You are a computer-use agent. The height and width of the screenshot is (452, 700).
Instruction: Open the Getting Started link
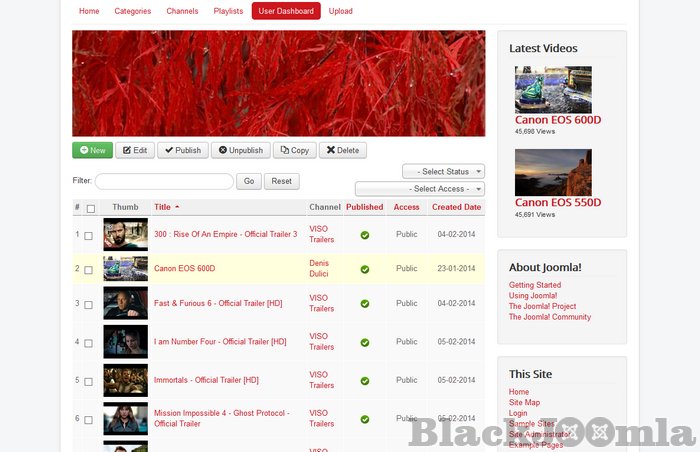(534, 285)
